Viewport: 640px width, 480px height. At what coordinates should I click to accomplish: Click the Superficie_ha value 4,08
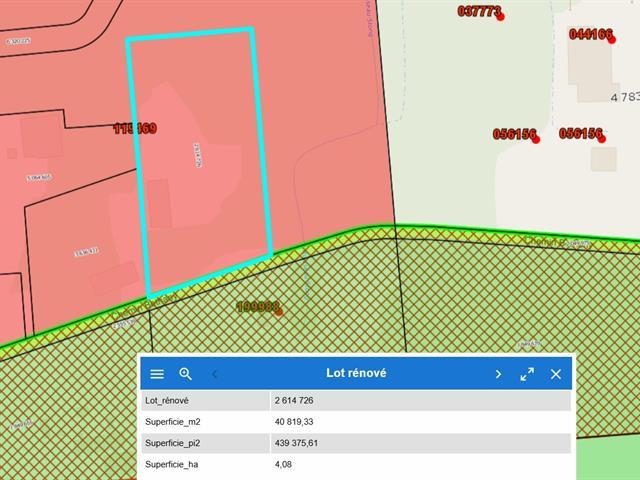[284, 465]
